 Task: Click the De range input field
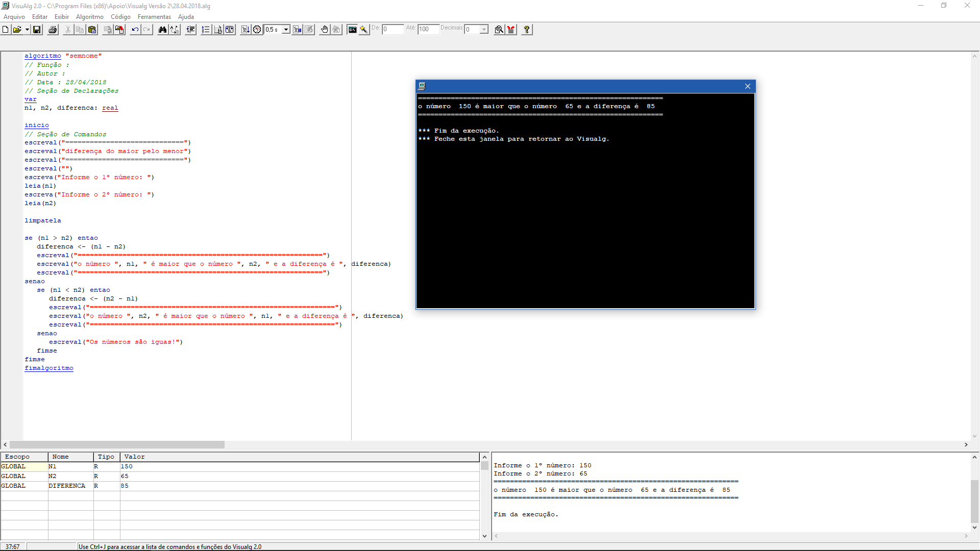(393, 30)
